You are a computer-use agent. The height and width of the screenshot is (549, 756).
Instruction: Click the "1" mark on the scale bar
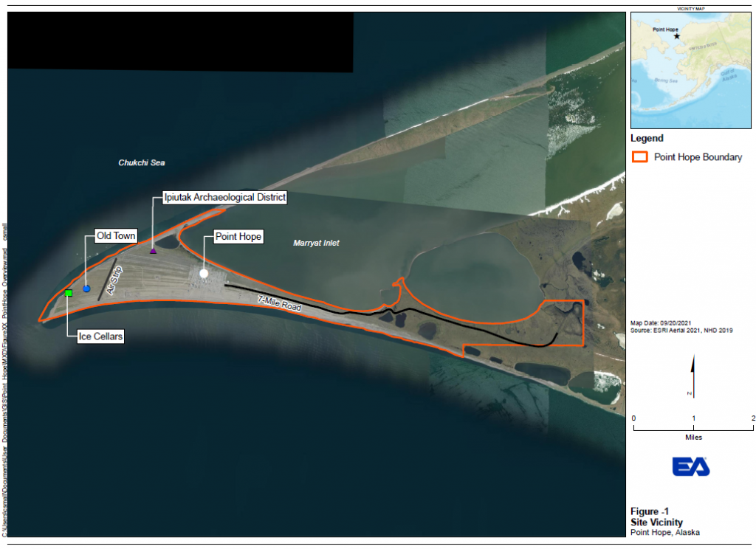coord(694,418)
